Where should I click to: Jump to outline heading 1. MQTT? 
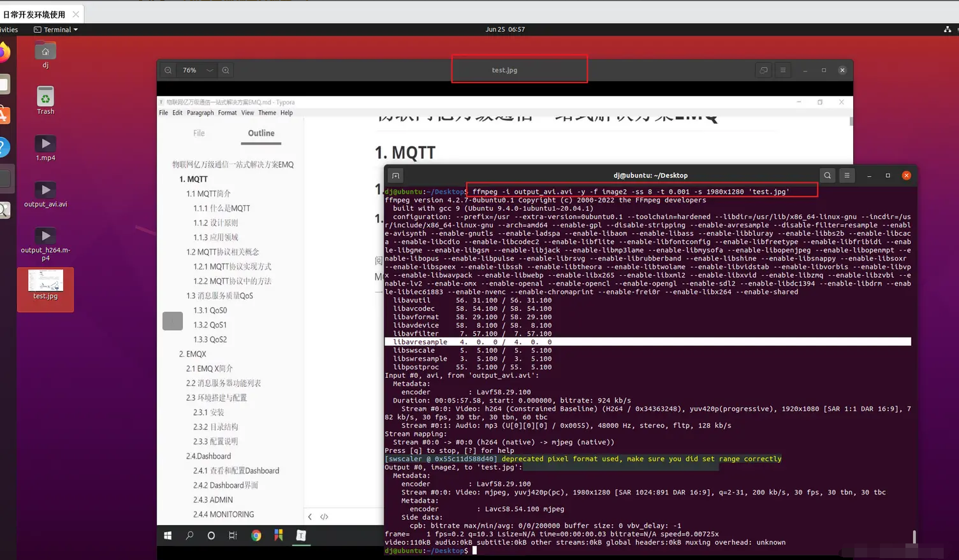(193, 179)
